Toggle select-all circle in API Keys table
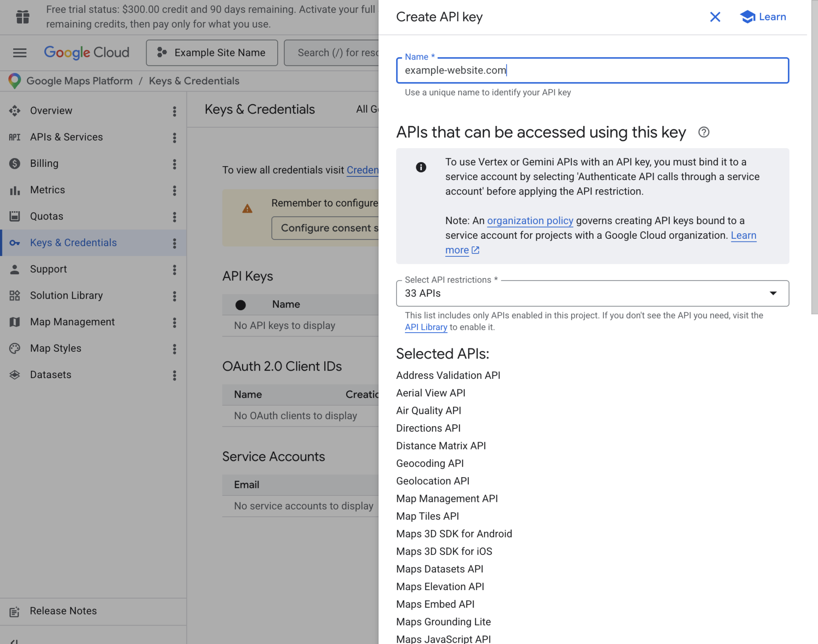The image size is (818, 644). pos(240,305)
